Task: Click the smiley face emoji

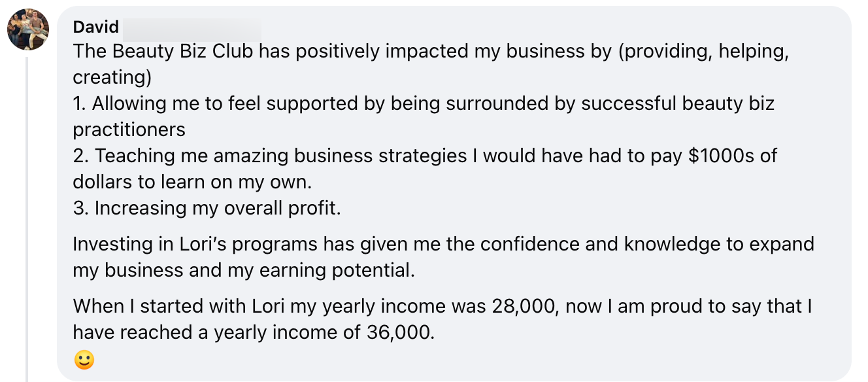Action: 84,360
